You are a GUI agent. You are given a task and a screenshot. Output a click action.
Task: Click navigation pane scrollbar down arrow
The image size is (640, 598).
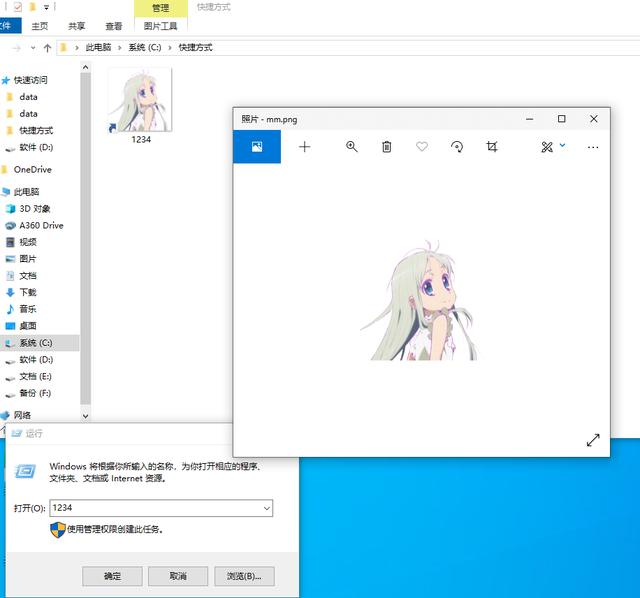pos(85,416)
